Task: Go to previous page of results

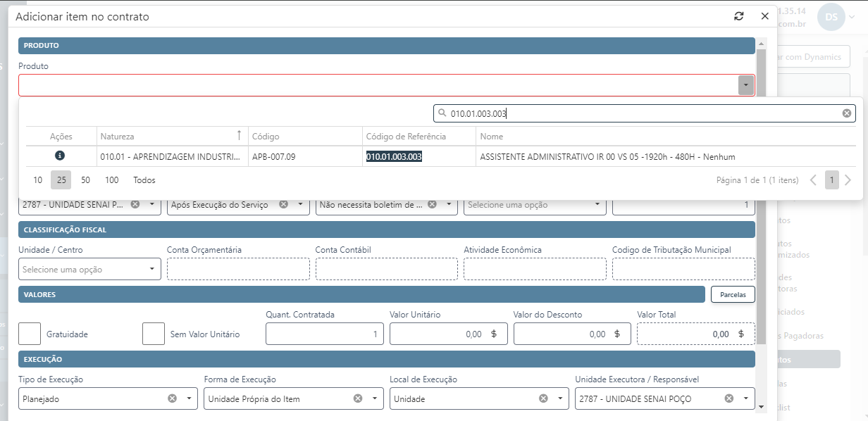Action: click(x=813, y=180)
